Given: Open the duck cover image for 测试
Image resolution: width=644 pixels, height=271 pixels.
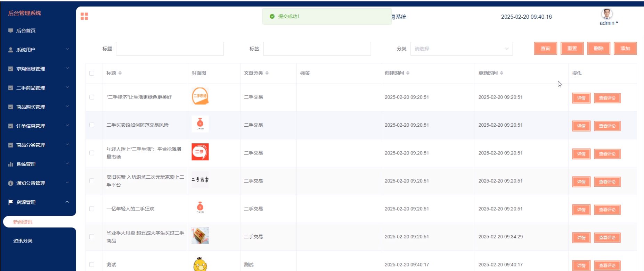Looking at the screenshot, I should coord(200,264).
